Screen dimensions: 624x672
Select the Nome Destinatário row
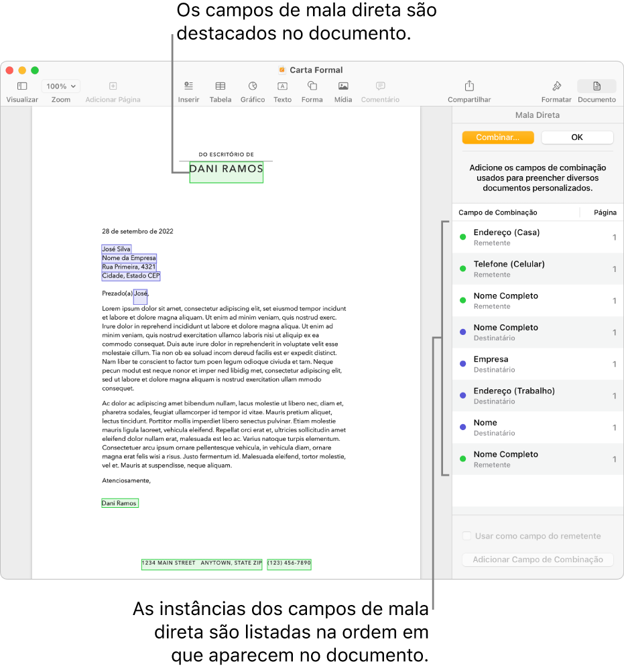538,427
